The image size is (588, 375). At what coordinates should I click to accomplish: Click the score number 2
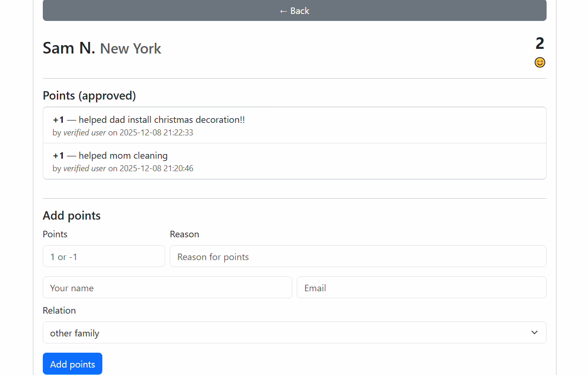(x=540, y=43)
